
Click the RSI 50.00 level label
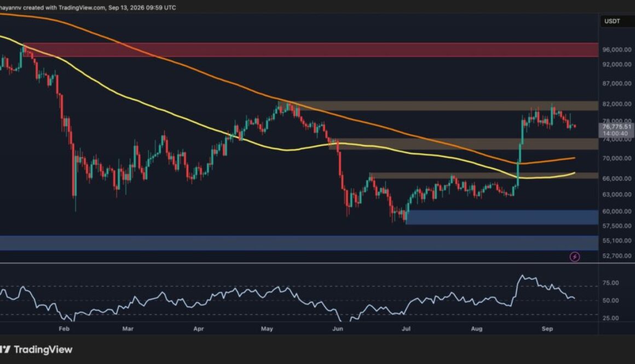tap(610, 301)
